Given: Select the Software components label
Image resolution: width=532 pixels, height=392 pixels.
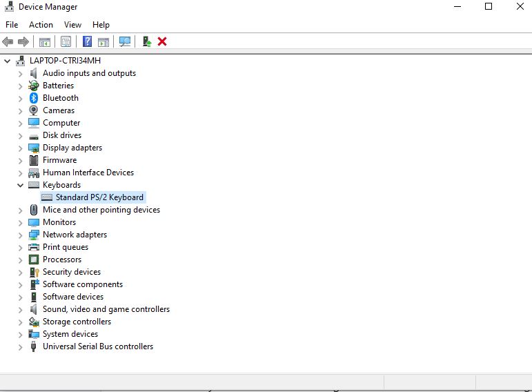Looking at the screenshot, I should pos(83,284).
